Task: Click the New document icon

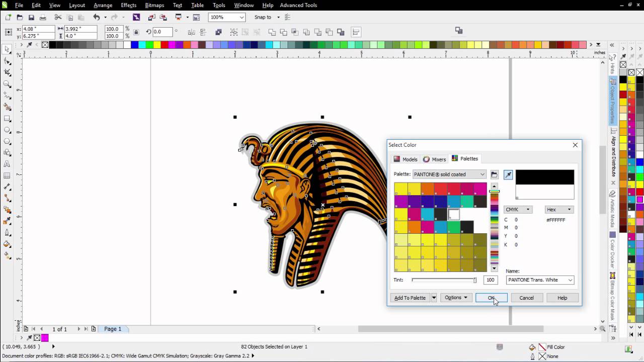Action: [x=8, y=17]
